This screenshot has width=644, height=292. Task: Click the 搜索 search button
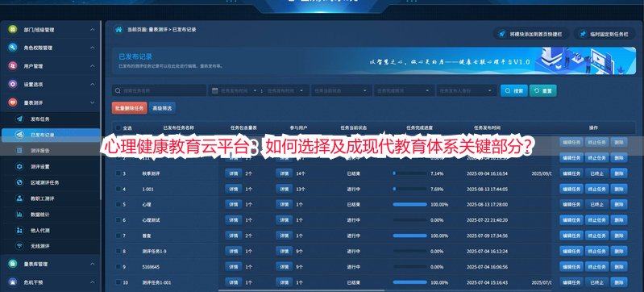pos(513,90)
